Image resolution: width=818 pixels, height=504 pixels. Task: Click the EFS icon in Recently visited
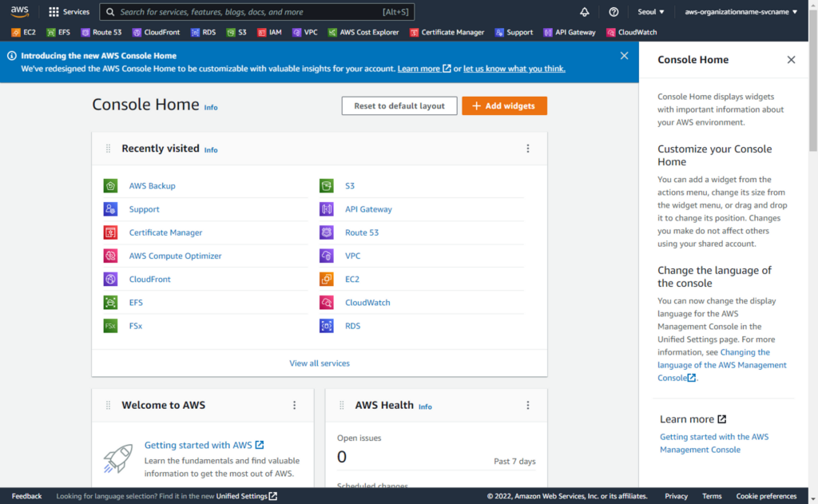(110, 303)
